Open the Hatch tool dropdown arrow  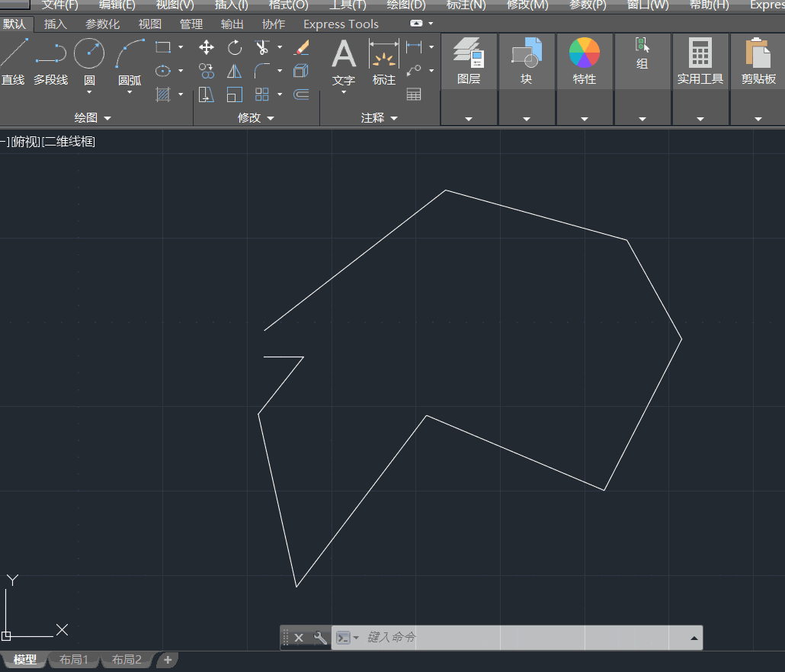[x=181, y=94]
